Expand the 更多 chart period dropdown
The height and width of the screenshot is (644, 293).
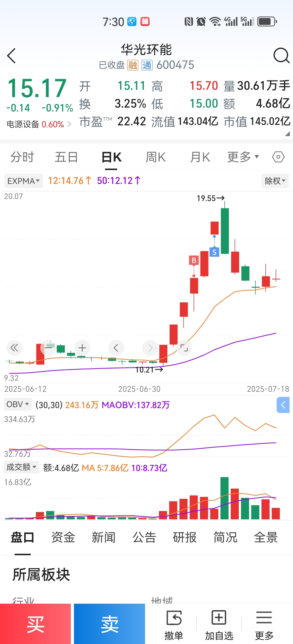tap(243, 157)
